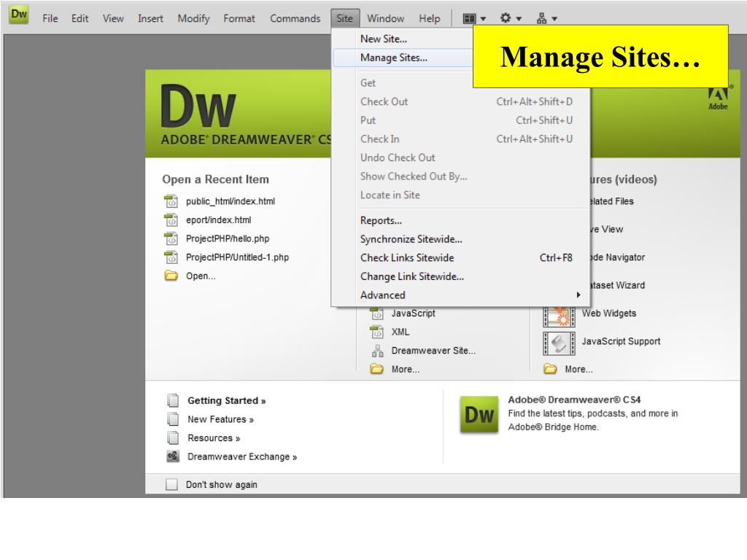Image resolution: width=747 pixels, height=560 pixels.
Task: Open recent file eport/index.html
Action: [x=218, y=220]
